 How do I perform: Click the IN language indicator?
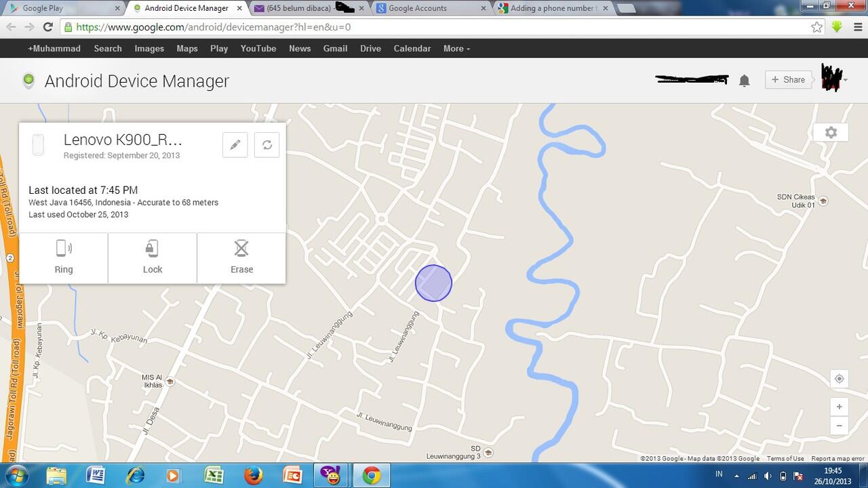[719, 474]
